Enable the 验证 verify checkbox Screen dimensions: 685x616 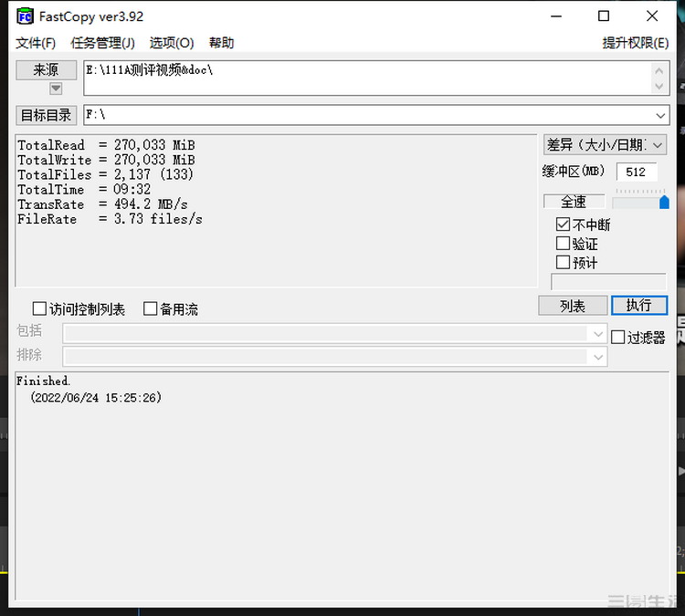(x=563, y=244)
